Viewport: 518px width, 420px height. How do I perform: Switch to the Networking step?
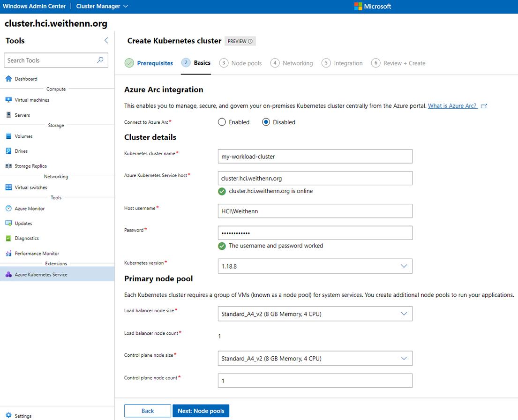292,63
